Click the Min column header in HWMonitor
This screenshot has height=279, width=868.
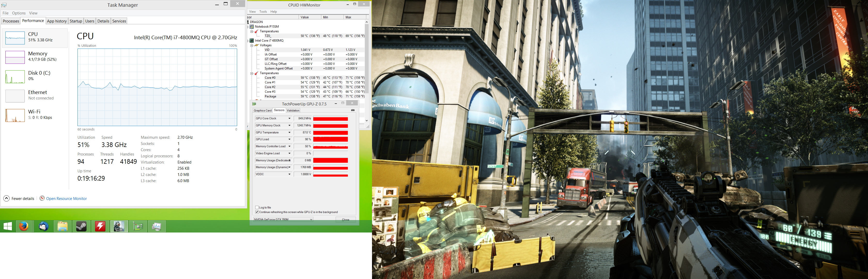tap(332, 17)
